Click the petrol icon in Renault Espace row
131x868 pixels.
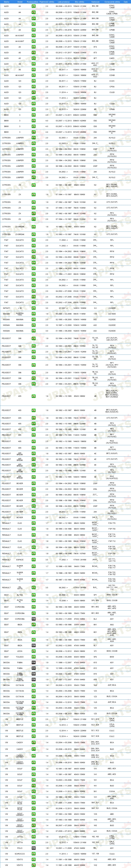point(34,560)
